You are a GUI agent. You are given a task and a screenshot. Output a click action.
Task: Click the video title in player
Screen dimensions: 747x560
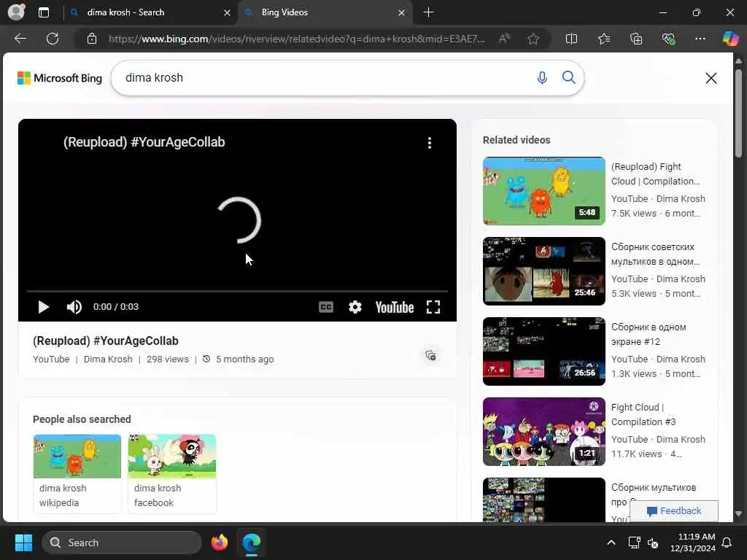(144, 142)
